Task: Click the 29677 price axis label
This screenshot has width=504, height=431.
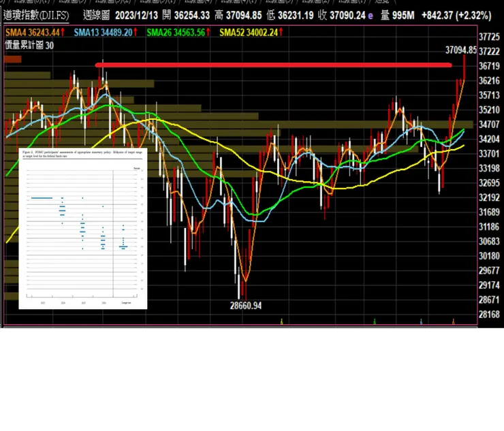Action: click(x=489, y=270)
